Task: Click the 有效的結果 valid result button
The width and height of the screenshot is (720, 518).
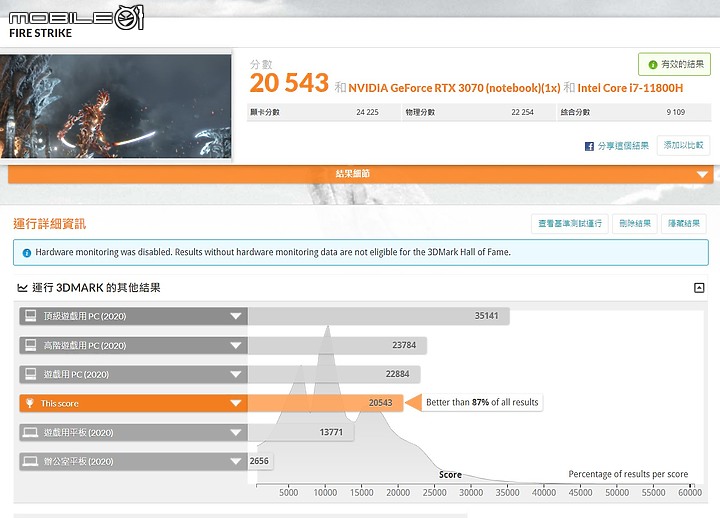Action: [674, 64]
